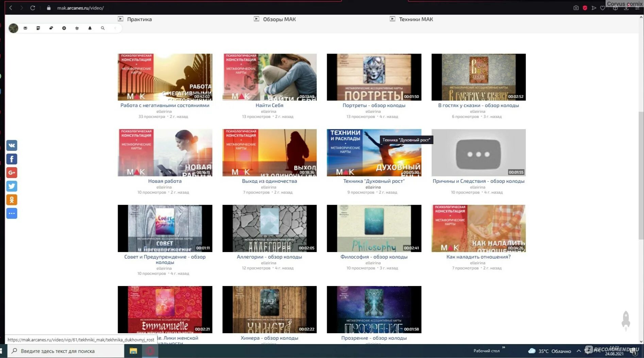Take a snapshot with the browser camera icon
Screen dimensions: 644x358
(576, 8)
